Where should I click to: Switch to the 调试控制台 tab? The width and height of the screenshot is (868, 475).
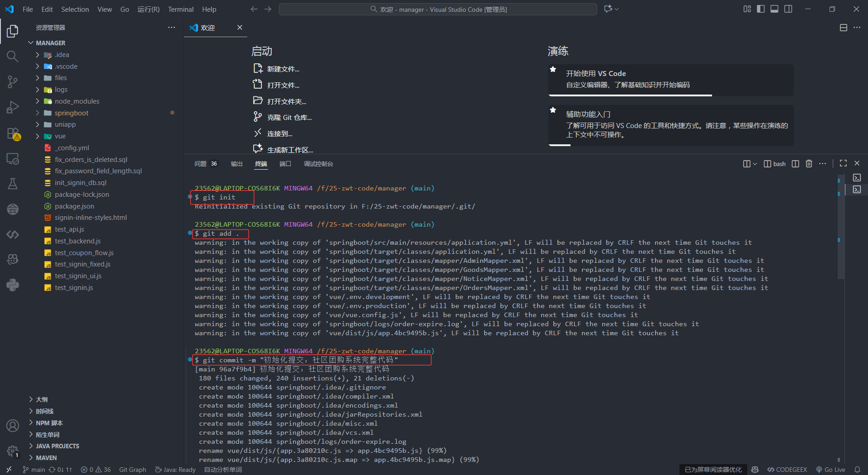[x=318, y=164]
